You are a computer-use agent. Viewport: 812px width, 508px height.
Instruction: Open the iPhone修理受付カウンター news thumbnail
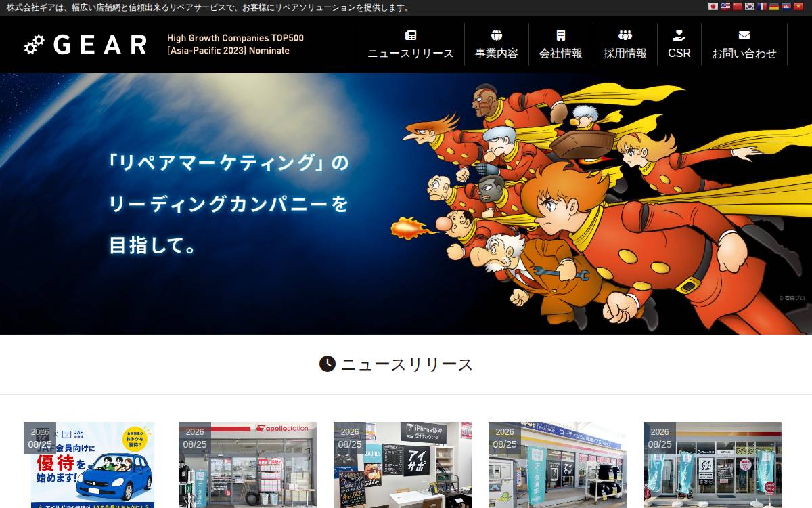pos(403,465)
